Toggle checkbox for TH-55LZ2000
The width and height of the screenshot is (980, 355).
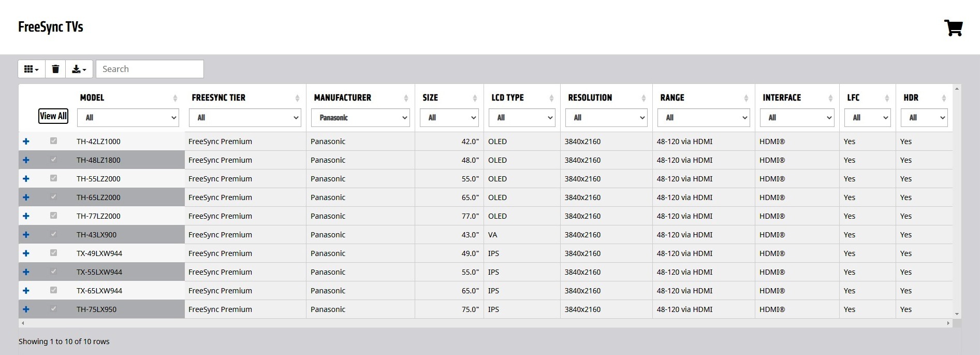[53, 178]
